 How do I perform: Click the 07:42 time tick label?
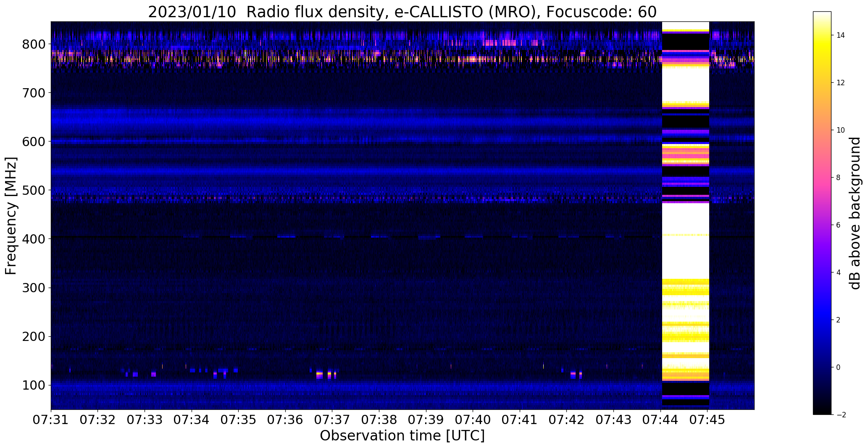pyautogui.click(x=567, y=419)
